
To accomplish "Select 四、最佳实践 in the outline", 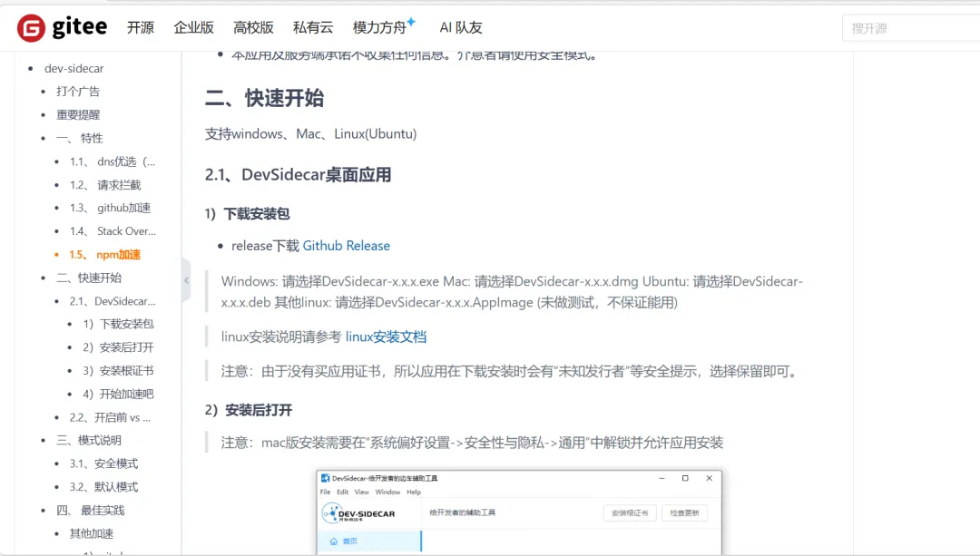I will [x=91, y=511].
